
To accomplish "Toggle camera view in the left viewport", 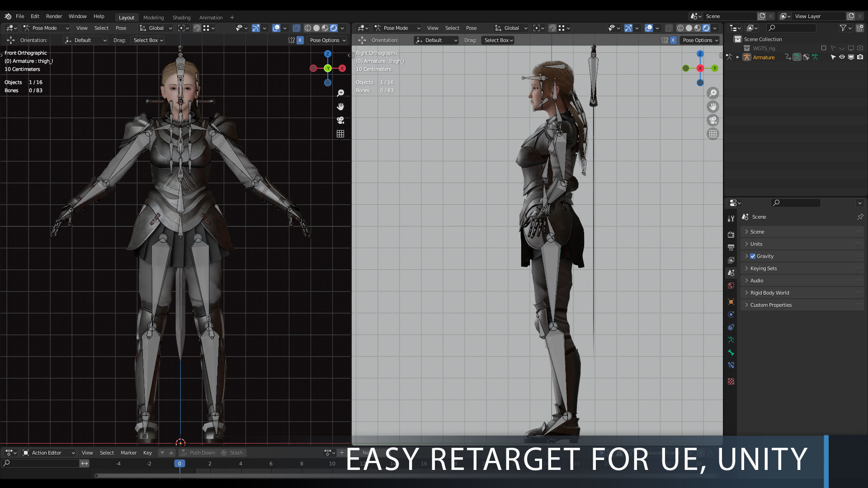I will (x=340, y=120).
